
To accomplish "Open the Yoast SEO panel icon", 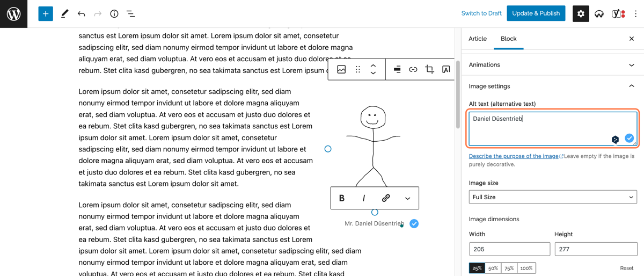I will tap(618, 13).
